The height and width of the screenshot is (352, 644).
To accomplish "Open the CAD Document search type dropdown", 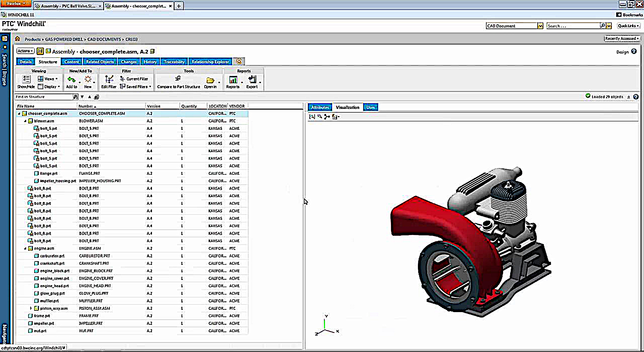I will [x=540, y=26].
